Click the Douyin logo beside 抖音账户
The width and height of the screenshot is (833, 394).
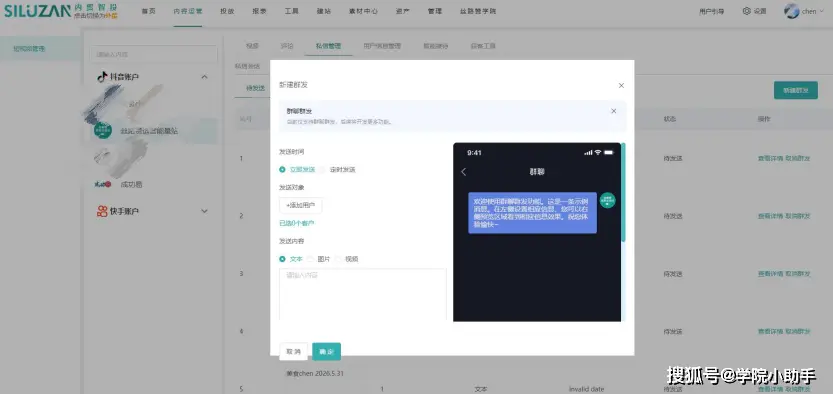pyautogui.click(x=103, y=77)
